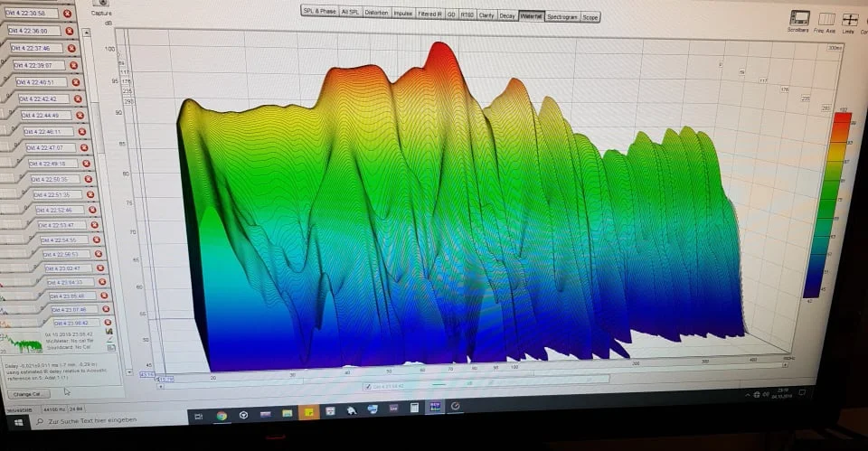Click the Capture camera icon
Screen dimensions: 868x451
(x=102, y=4)
